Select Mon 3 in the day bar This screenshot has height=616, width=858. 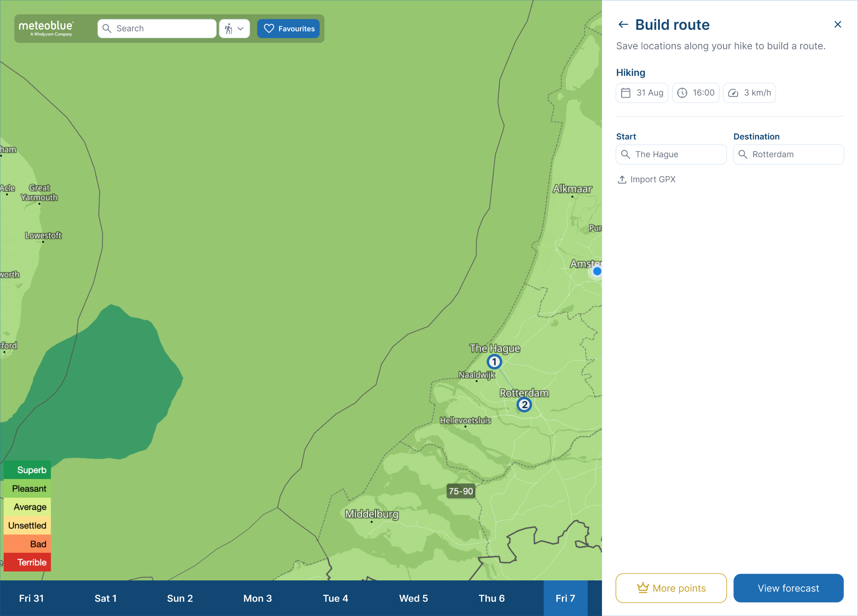pos(258,598)
